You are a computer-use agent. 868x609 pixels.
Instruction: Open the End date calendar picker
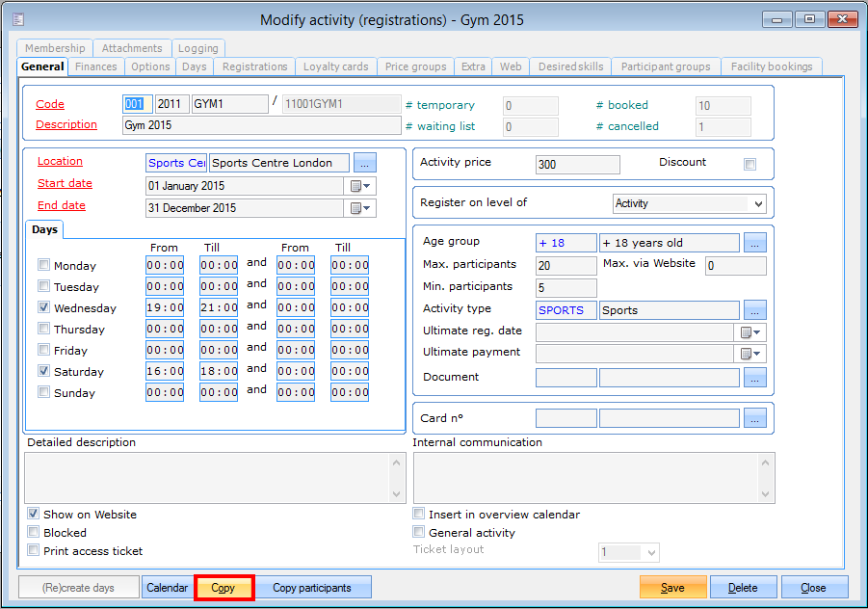361,208
